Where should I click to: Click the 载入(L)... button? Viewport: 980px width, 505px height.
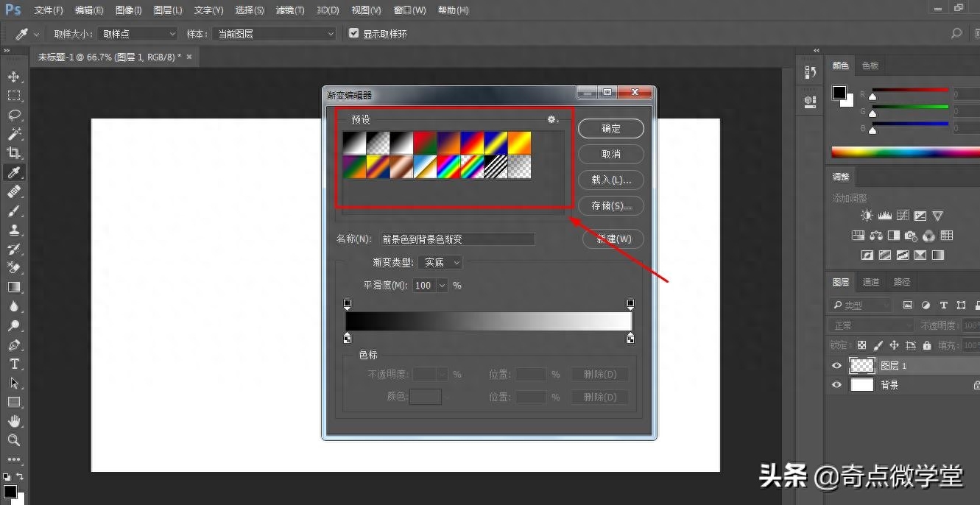point(611,180)
